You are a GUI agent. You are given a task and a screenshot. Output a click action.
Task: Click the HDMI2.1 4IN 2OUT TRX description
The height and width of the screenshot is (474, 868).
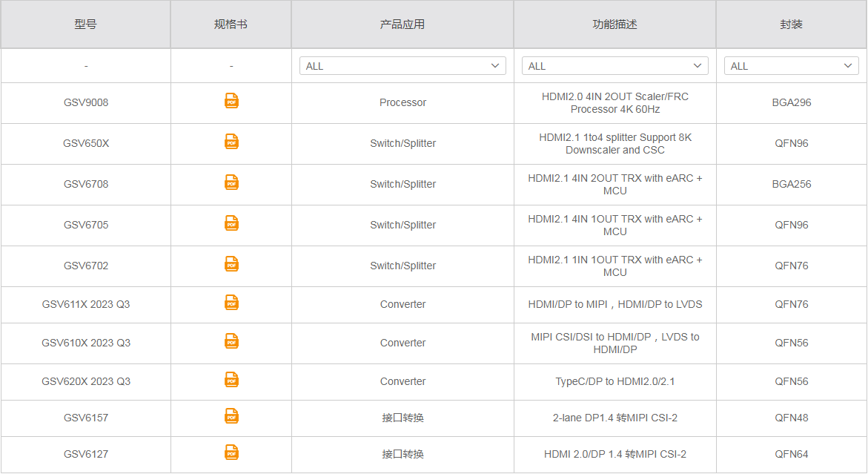click(615, 185)
